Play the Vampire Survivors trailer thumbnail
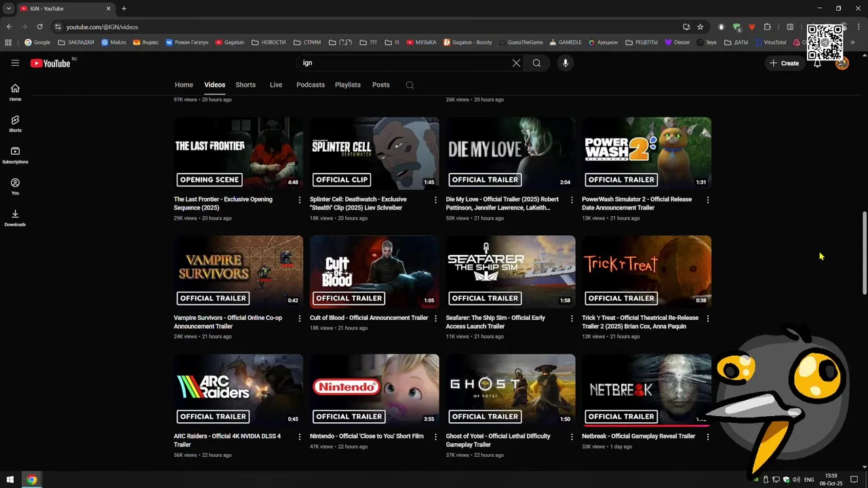868x488 pixels. (x=238, y=272)
